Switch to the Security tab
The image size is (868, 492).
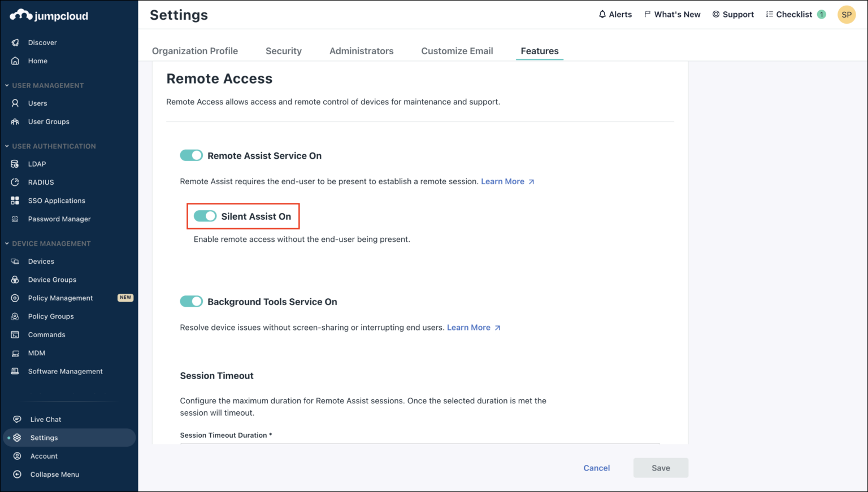(284, 51)
